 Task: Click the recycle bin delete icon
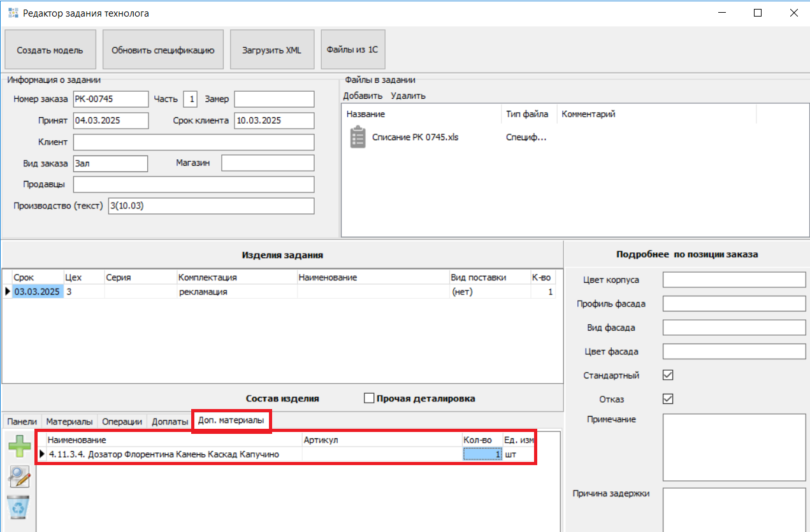point(19,507)
